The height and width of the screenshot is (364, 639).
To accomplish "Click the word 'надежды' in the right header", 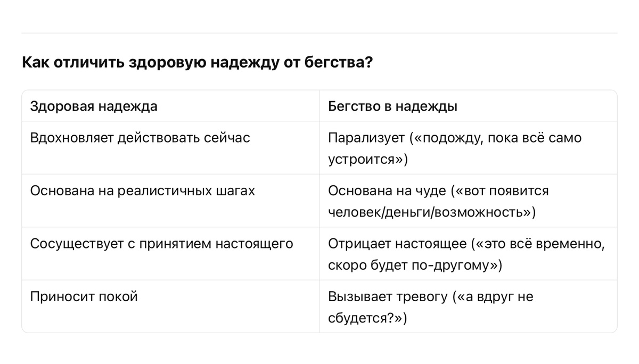I will pos(432,106).
